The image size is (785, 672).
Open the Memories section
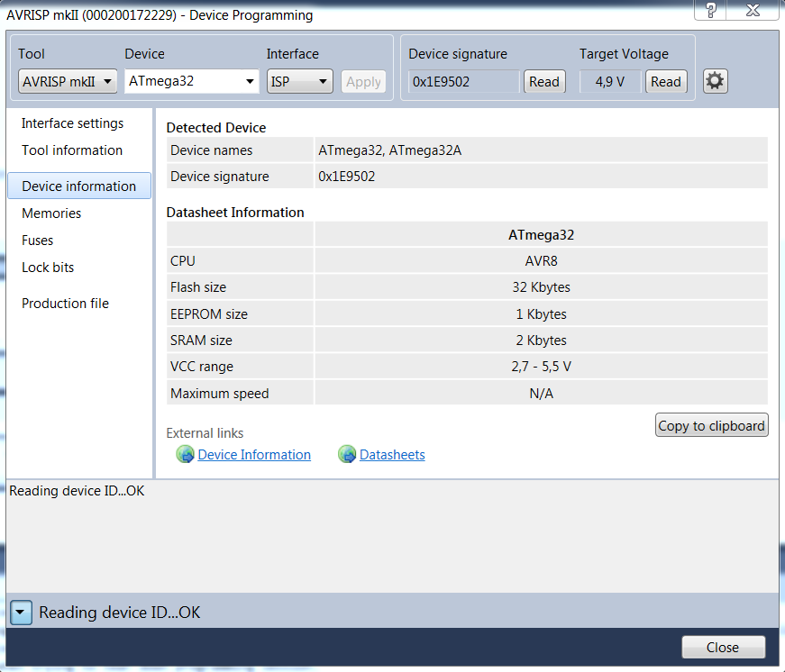click(x=51, y=213)
